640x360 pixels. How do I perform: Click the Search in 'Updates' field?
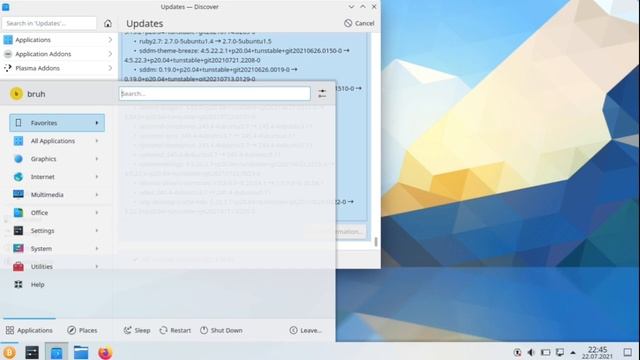49,23
